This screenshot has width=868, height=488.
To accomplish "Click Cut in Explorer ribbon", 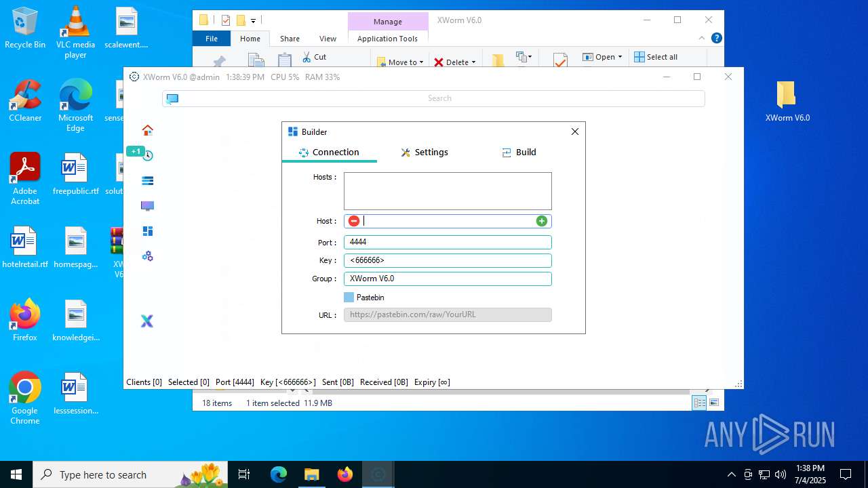I will point(315,57).
